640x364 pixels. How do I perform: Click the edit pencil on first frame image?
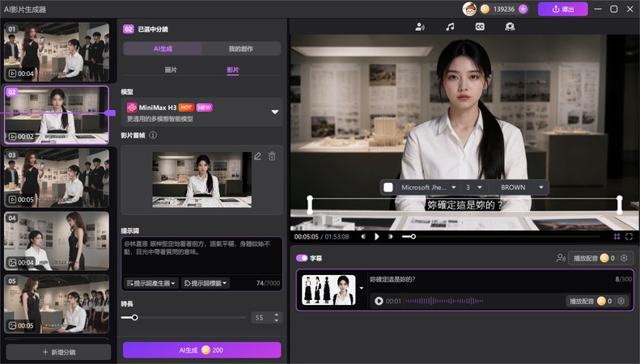[x=257, y=156]
